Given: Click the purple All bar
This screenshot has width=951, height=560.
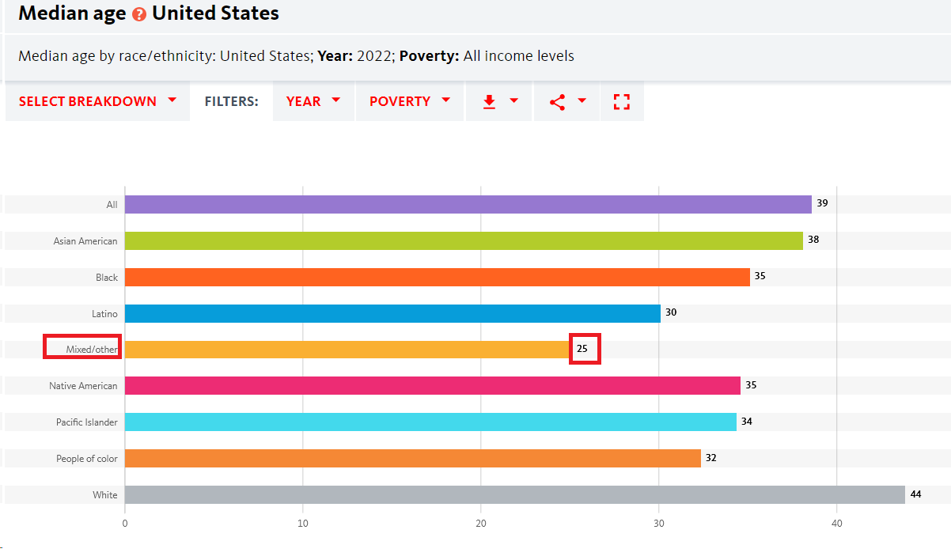Looking at the screenshot, I should [468, 204].
